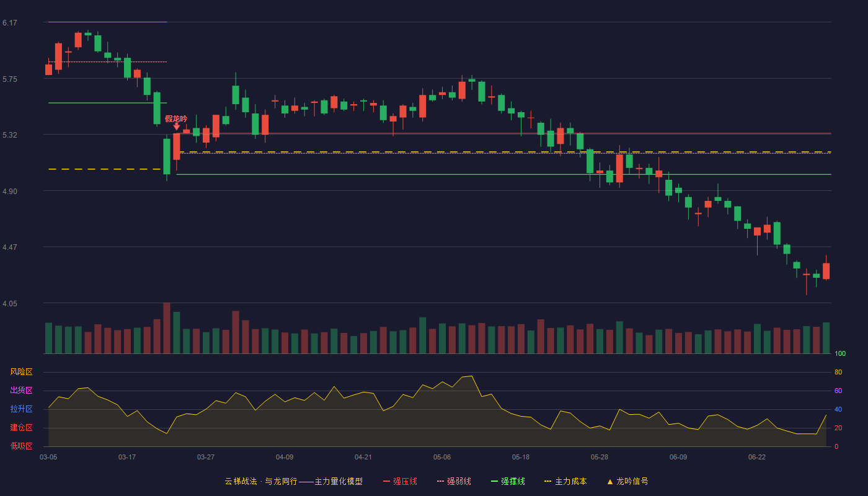Click the 03-17 date axis label
868x496 pixels.
click(x=127, y=457)
